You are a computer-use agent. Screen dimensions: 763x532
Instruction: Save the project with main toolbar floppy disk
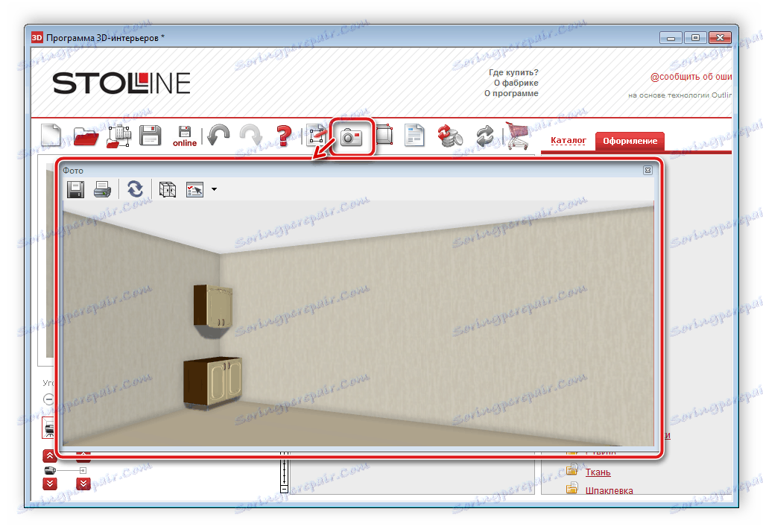151,136
